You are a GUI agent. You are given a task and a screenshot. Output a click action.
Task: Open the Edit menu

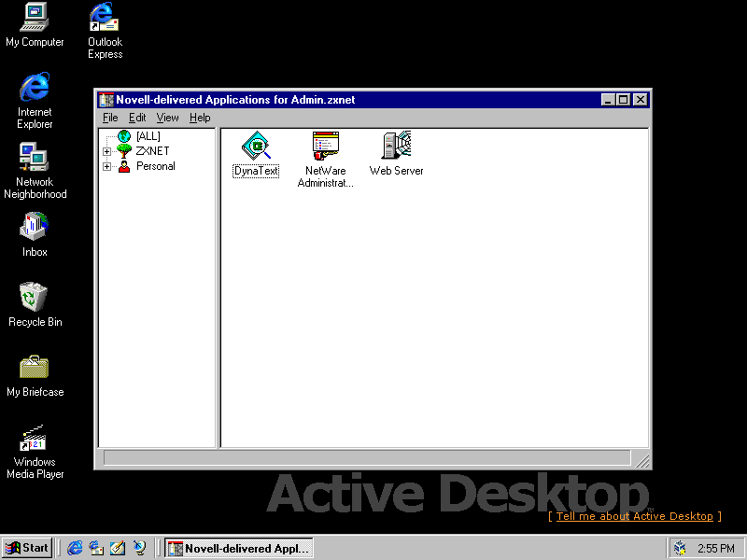[137, 118]
